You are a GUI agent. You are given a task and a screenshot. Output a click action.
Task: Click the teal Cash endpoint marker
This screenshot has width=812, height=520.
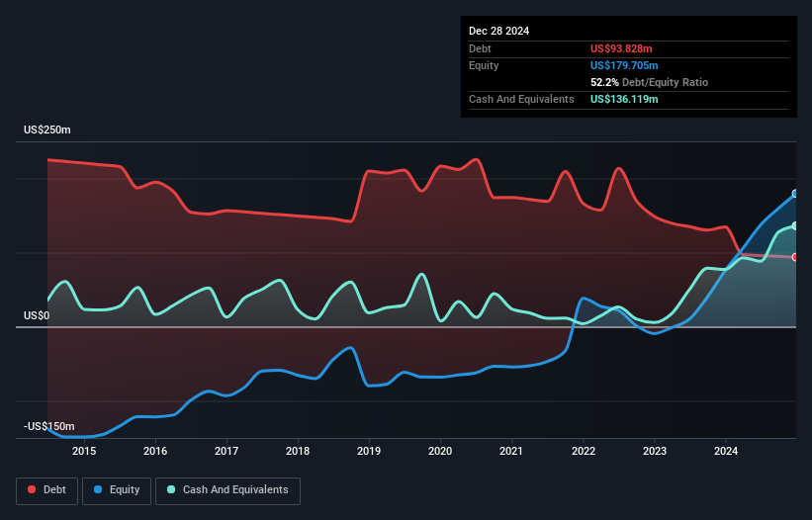coord(795,226)
